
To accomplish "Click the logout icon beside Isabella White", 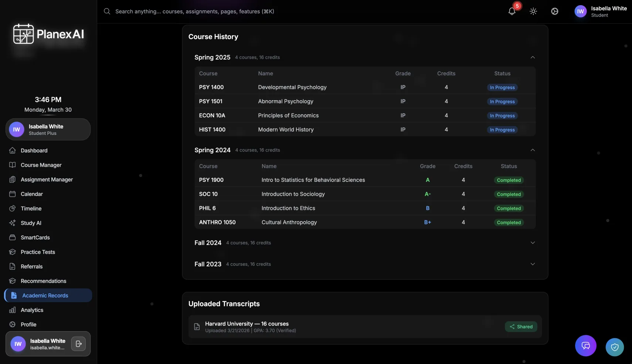I will (78, 344).
